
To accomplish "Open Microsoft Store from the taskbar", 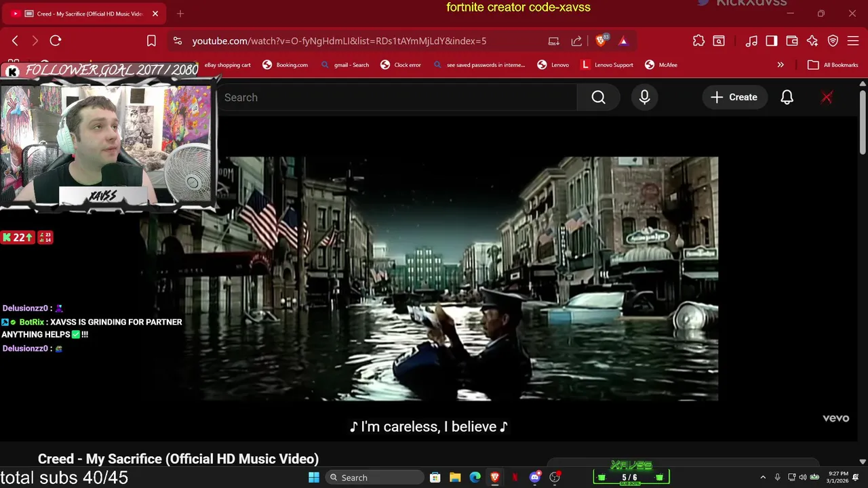I will 435,477.
